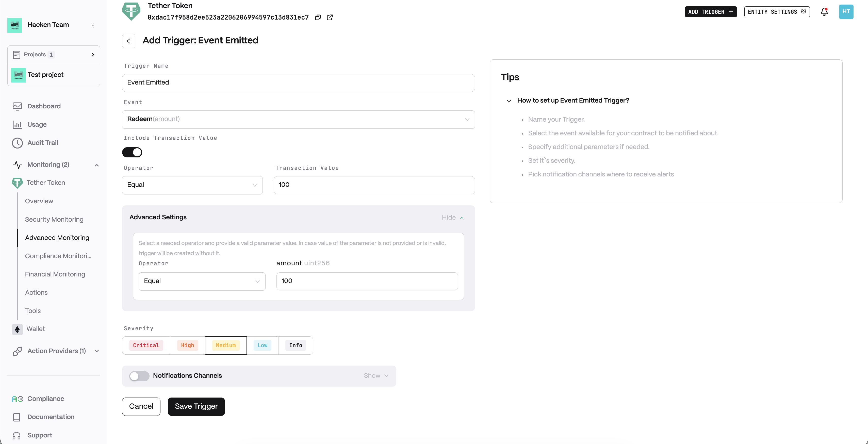Disable Include Transaction Value toggle
Screen dimensions: 868x444
132,152
